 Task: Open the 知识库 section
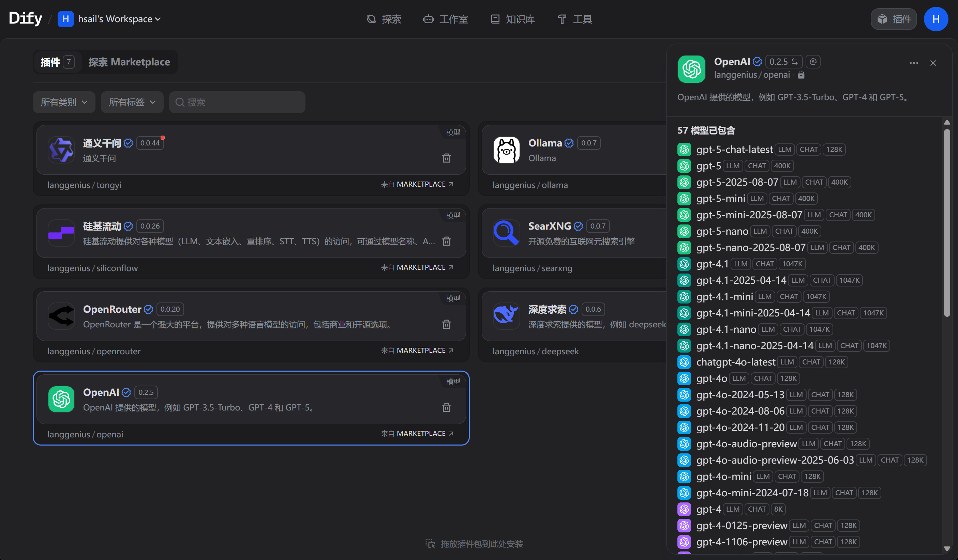pos(513,19)
